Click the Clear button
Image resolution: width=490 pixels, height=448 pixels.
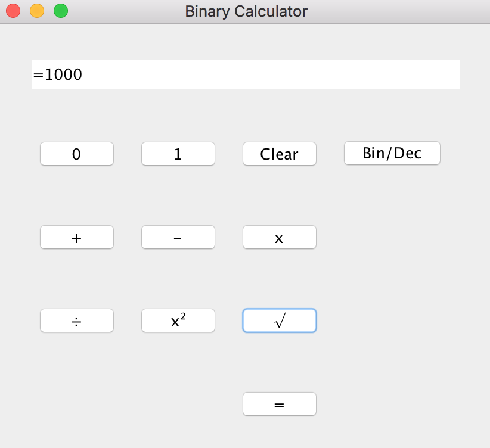(x=280, y=154)
